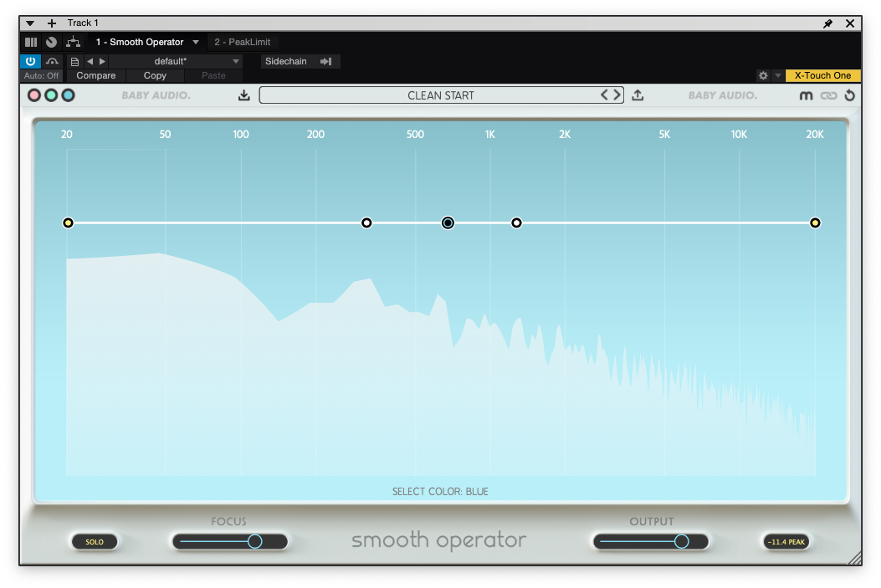This screenshot has height=588, width=881.
Task: Go to the next preset arrow
Action: coord(102,61)
